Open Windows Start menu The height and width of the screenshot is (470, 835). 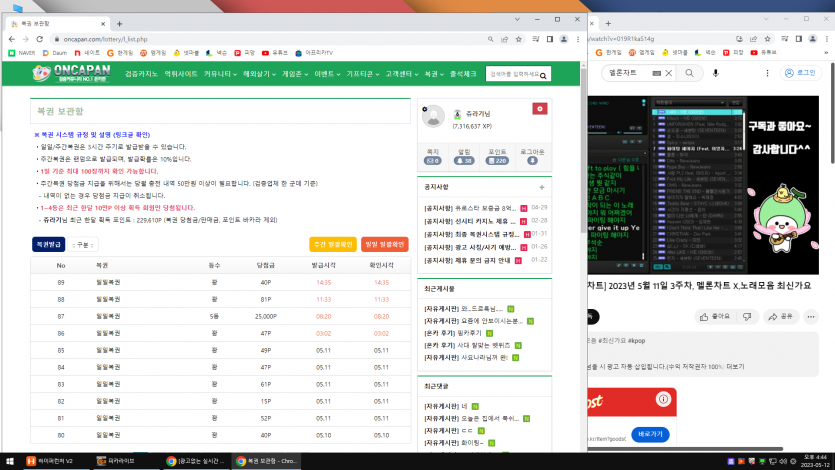click(9, 461)
